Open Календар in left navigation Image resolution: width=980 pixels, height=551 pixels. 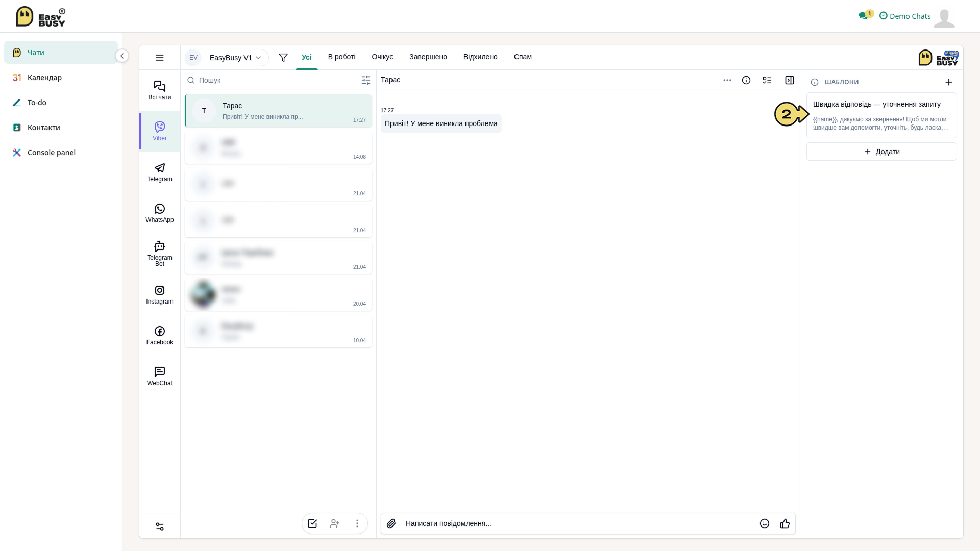(61, 78)
